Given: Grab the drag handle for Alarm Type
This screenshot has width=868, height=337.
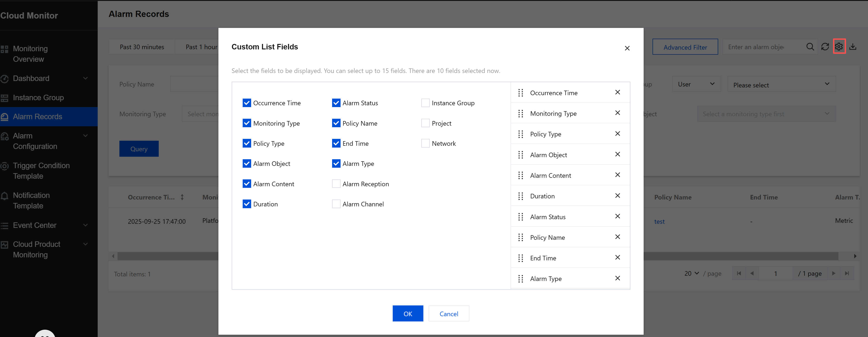Looking at the screenshot, I should tap(521, 279).
